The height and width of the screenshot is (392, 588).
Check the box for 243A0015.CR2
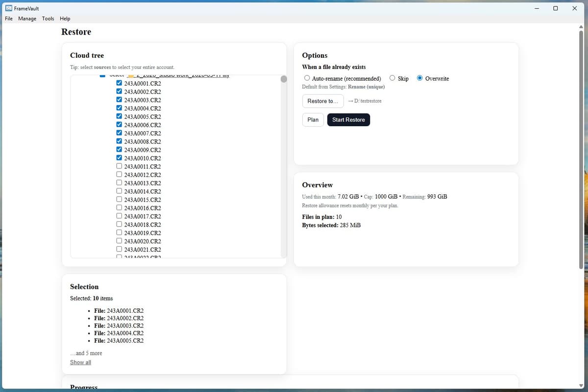tap(119, 199)
